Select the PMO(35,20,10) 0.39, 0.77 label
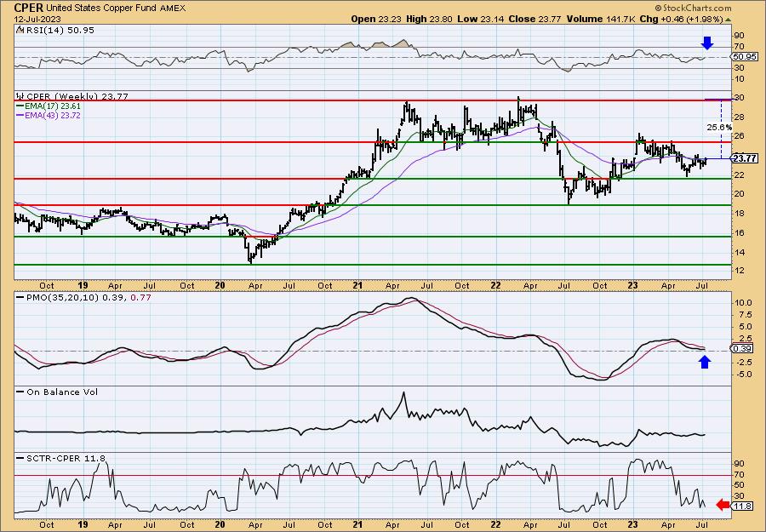The height and width of the screenshot is (532, 766). coord(89,296)
